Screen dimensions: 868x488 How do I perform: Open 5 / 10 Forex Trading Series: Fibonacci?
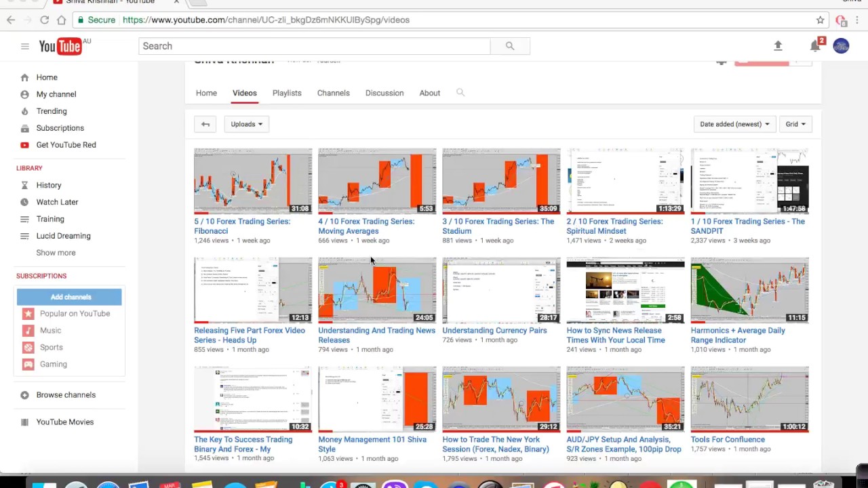click(242, 226)
